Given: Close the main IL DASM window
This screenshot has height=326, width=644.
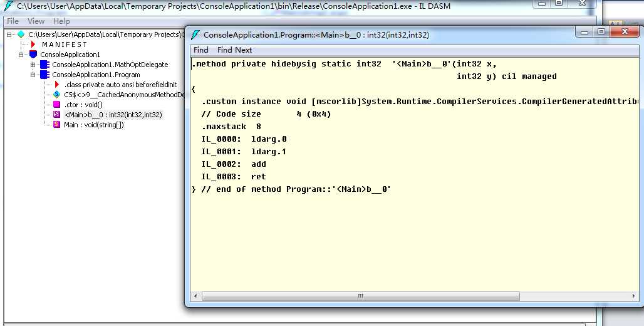Looking at the screenshot, I should click(582, 3).
